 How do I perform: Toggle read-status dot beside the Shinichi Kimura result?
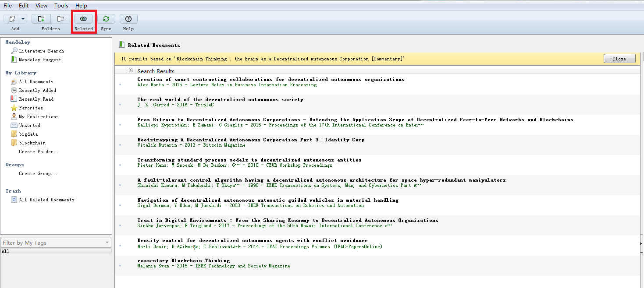pos(120,185)
